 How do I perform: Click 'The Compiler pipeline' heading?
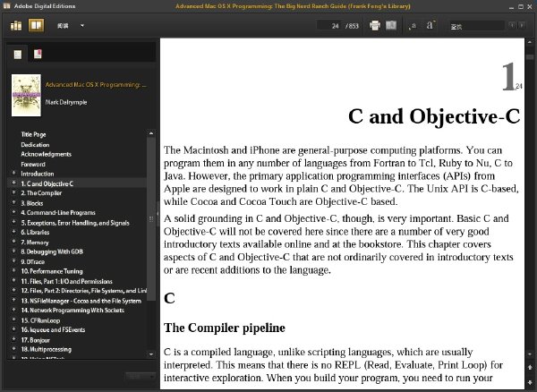[x=225, y=328]
